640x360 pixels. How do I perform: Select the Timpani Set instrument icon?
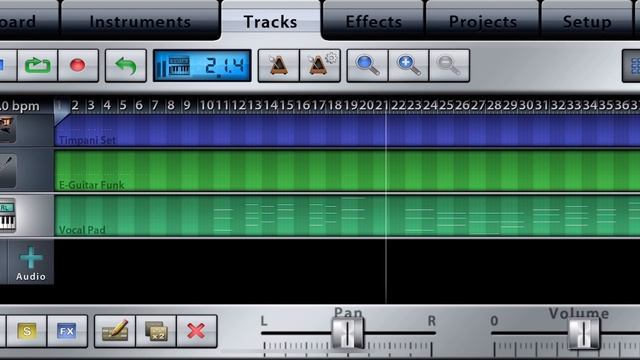[x=7, y=129]
